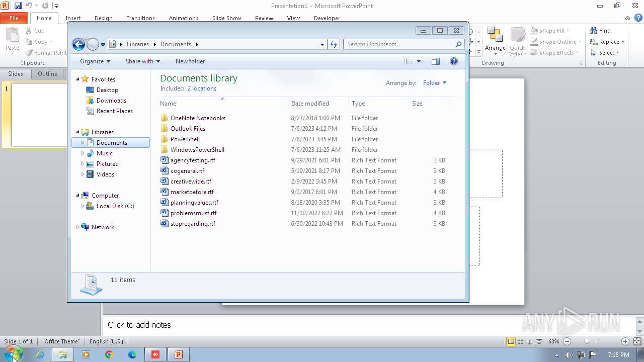Viewport: 644px width, 362px height.
Task: Click Cut in the Clipboard group
Action: click(34, 31)
